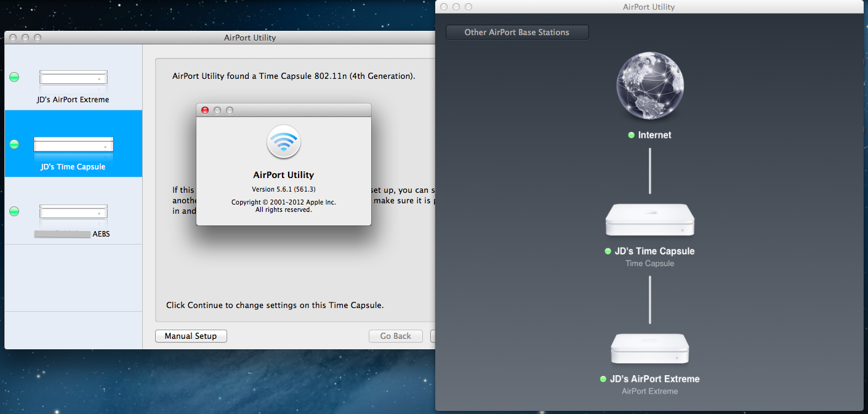The width and height of the screenshot is (868, 414).
Task: Select JD's AirPort Extreme in sidebar list
Action: pyautogui.click(x=73, y=78)
